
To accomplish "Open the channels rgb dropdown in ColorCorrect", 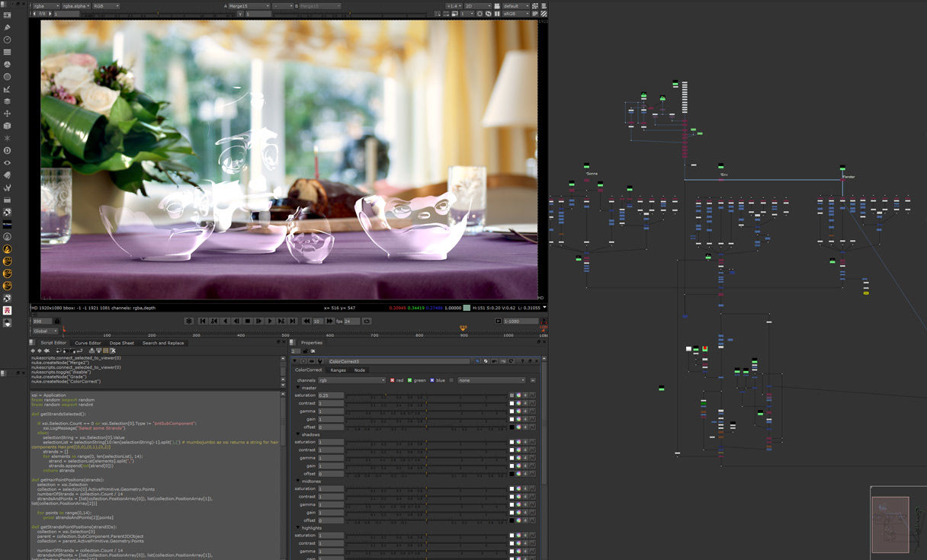I will click(x=352, y=380).
